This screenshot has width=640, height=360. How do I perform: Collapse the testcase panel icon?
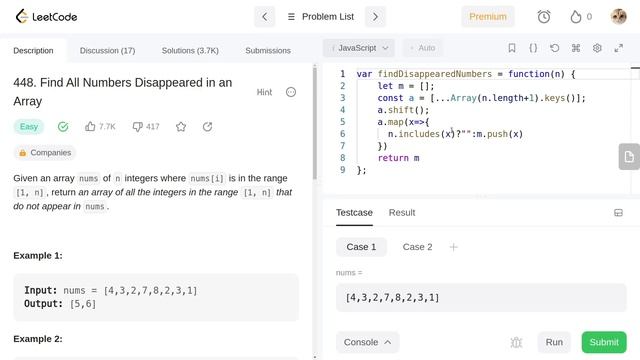click(618, 213)
